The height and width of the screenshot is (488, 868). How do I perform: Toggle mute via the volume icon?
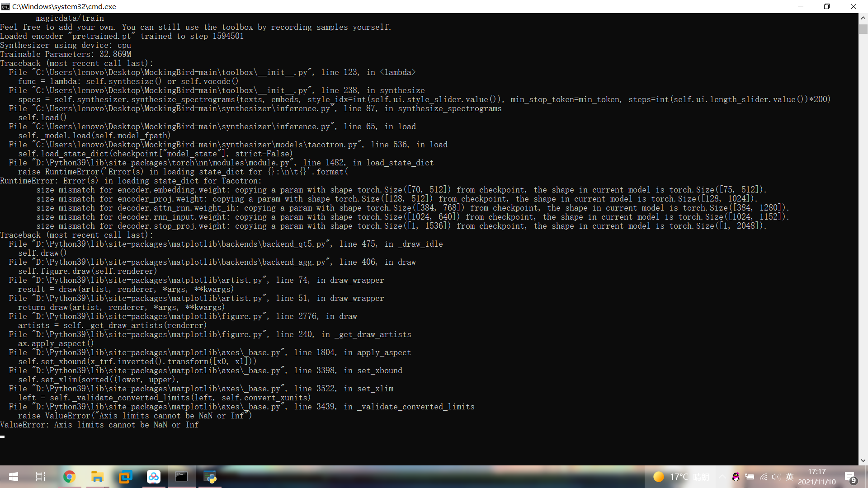[775, 477]
